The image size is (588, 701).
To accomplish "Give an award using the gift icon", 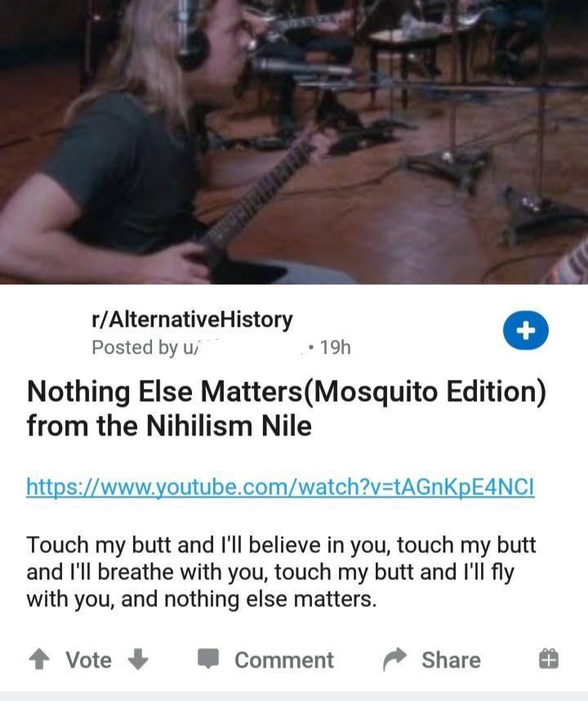I will pos(549,659).
